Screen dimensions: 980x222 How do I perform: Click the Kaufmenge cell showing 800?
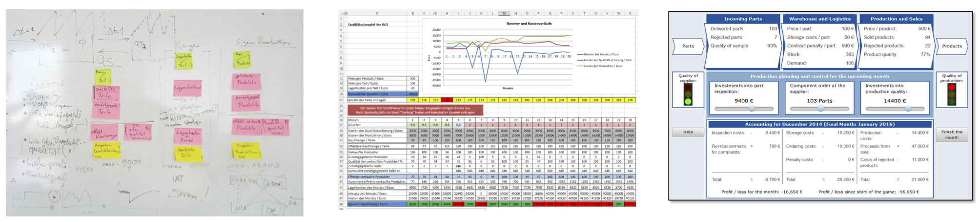tap(458, 140)
